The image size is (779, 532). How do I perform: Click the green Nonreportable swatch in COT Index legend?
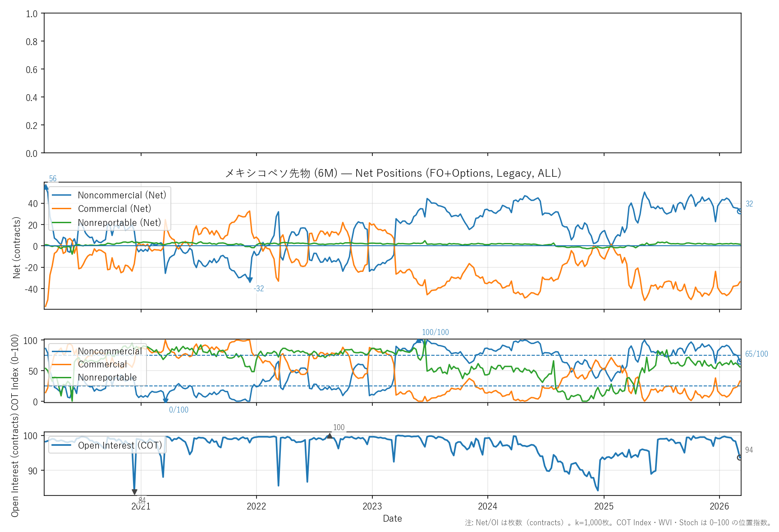pyautogui.click(x=62, y=377)
